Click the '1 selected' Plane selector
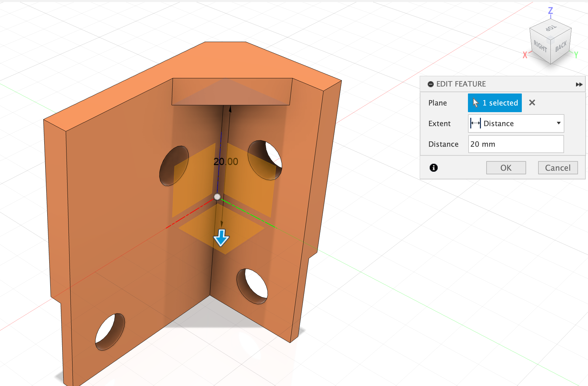Screen dimensions: 588x386 (x=495, y=103)
